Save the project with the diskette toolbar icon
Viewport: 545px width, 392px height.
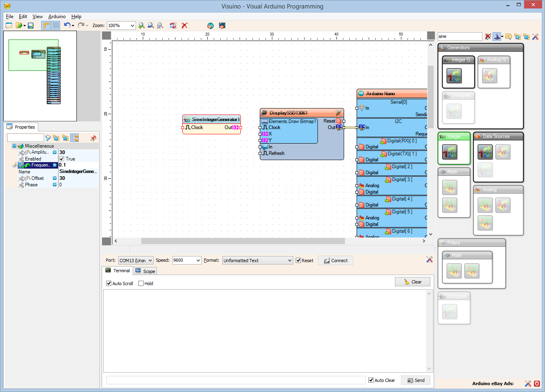coord(30,25)
